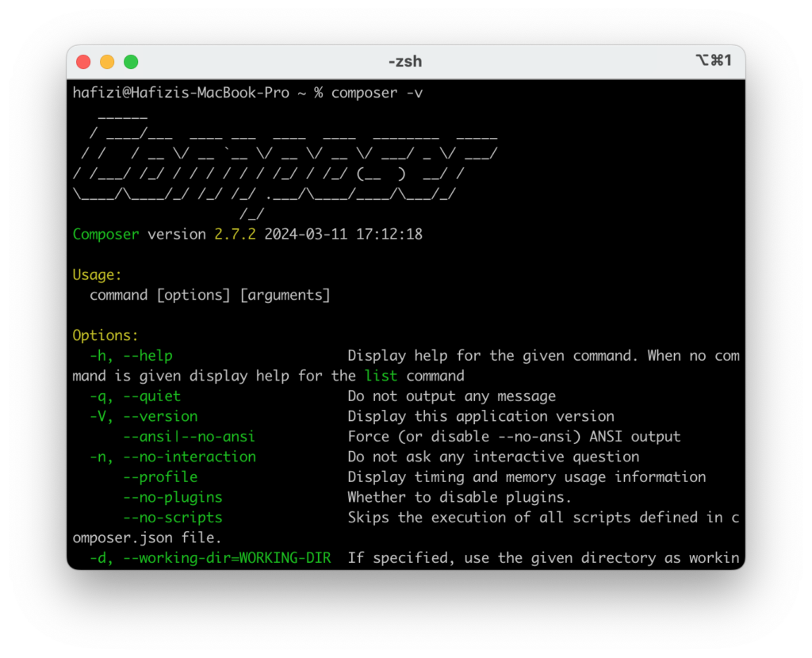812x658 pixels.
Task: Select the --no-scripts option
Action: (173, 518)
